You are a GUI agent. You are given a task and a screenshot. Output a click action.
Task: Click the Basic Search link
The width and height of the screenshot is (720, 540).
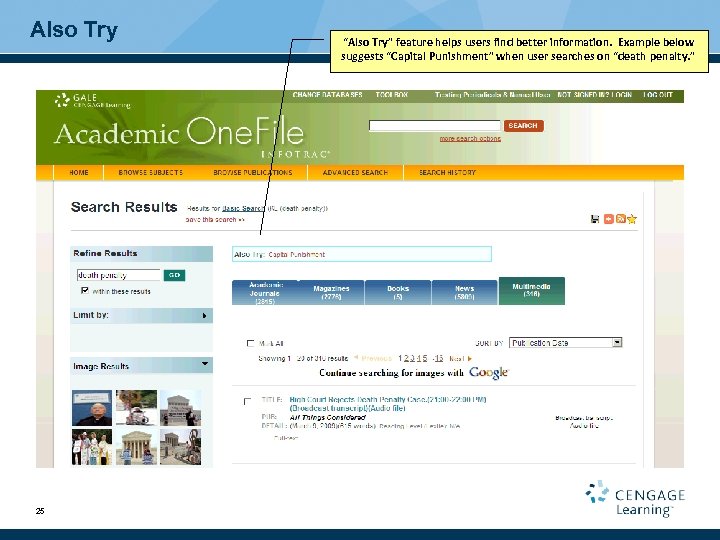243,208
